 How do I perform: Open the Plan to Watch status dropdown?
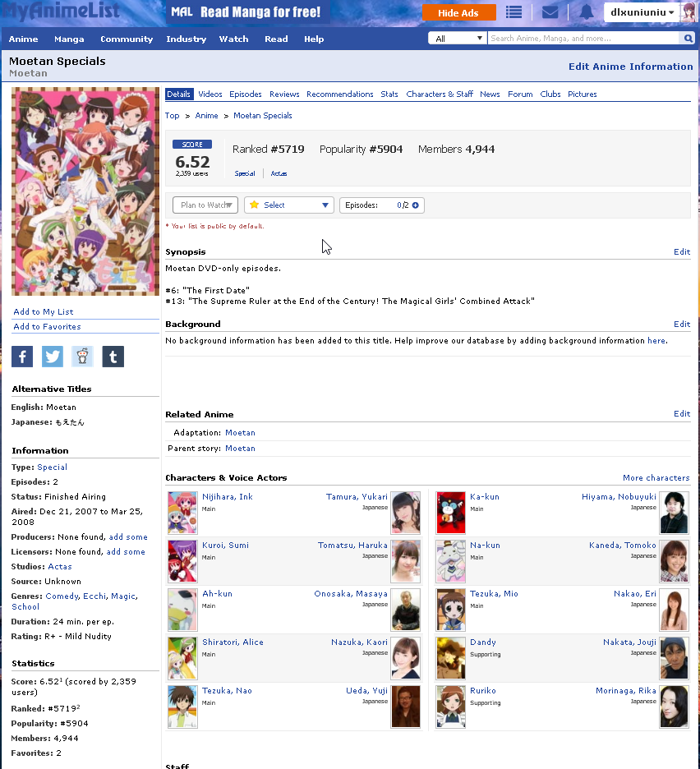point(205,205)
